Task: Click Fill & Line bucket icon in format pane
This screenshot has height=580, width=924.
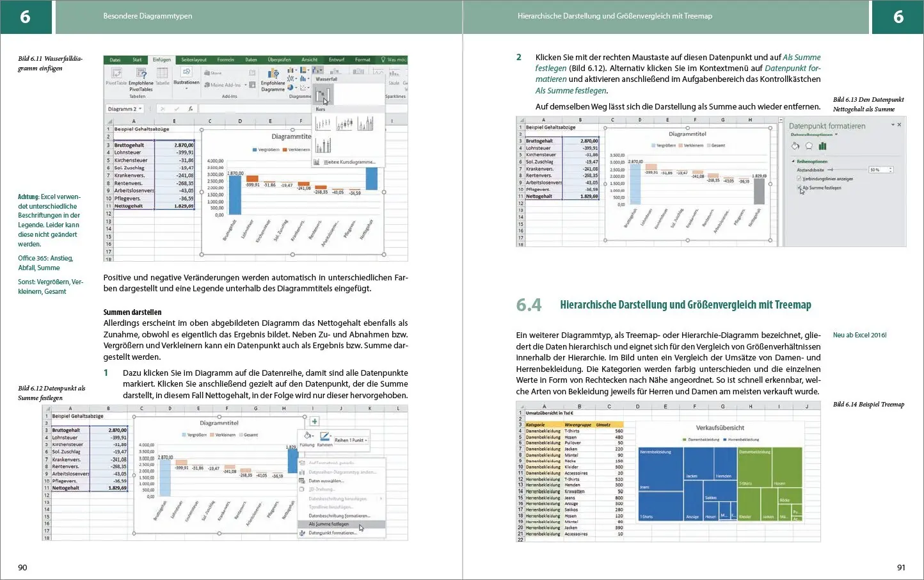Action: pyautogui.click(x=795, y=146)
